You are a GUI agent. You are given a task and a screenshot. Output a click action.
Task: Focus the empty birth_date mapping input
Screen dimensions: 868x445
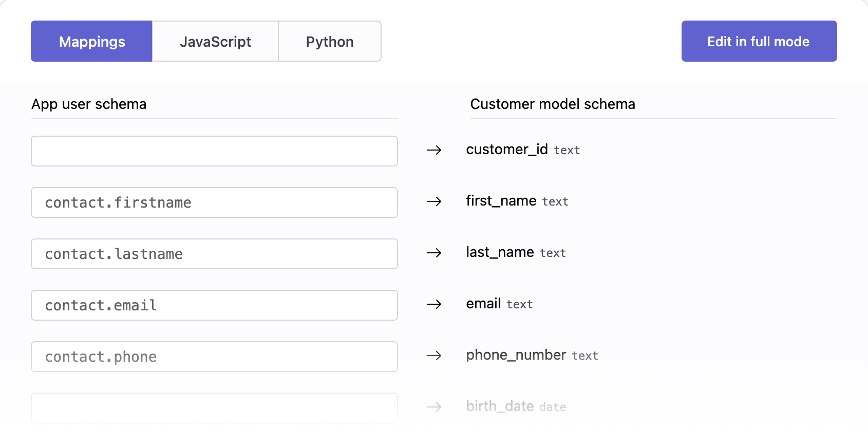click(214, 407)
